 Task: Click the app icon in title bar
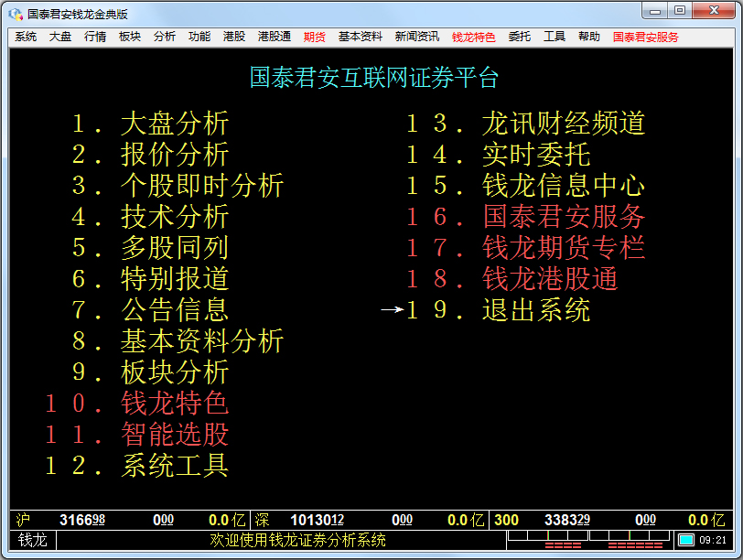click(x=16, y=15)
